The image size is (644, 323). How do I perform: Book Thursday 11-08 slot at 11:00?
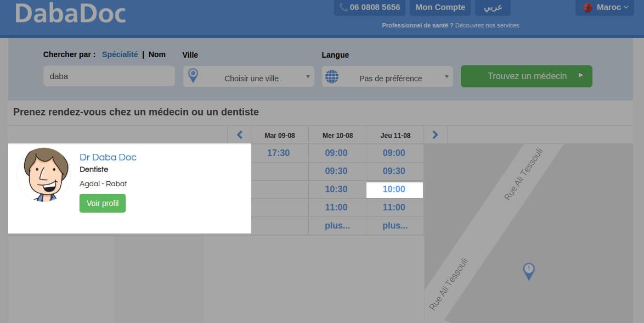click(394, 208)
